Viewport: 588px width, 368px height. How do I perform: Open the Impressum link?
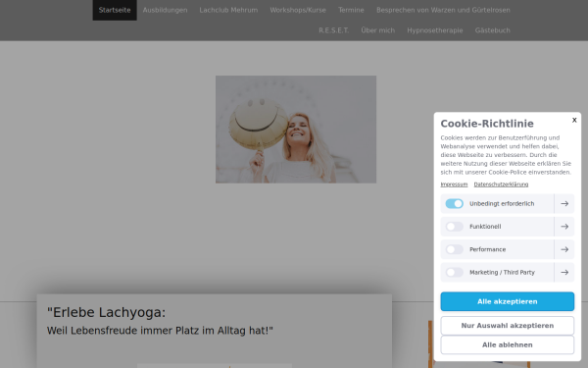coord(454,184)
